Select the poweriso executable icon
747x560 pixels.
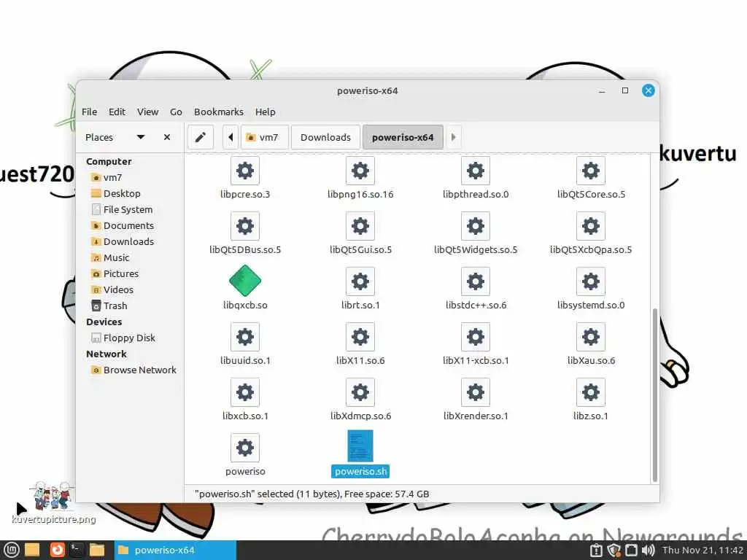pyautogui.click(x=245, y=448)
